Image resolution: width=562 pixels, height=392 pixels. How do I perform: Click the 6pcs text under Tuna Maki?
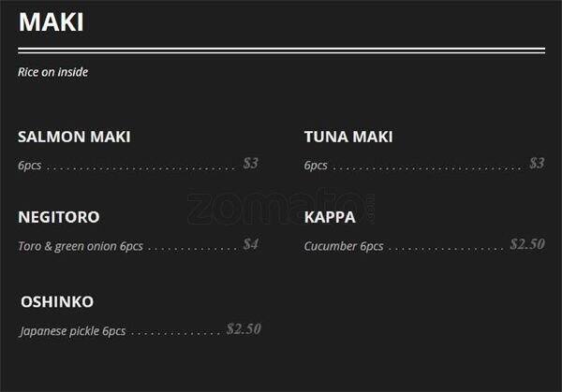pos(316,166)
